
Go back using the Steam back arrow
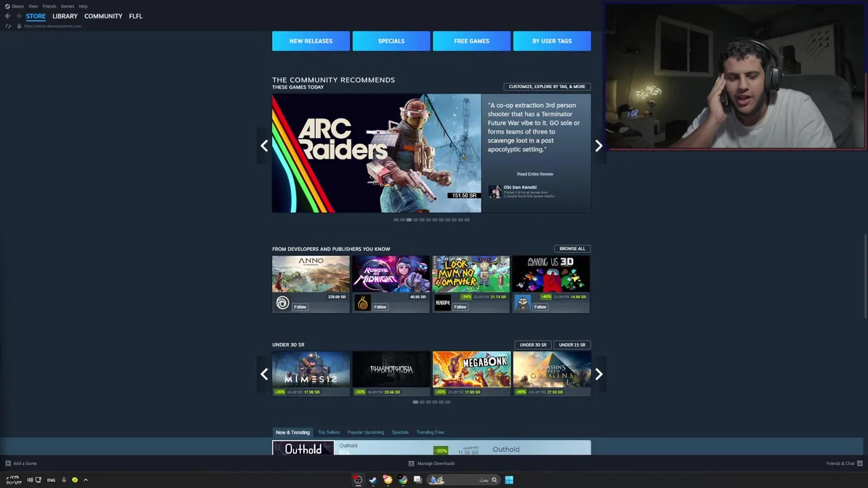(x=7, y=16)
